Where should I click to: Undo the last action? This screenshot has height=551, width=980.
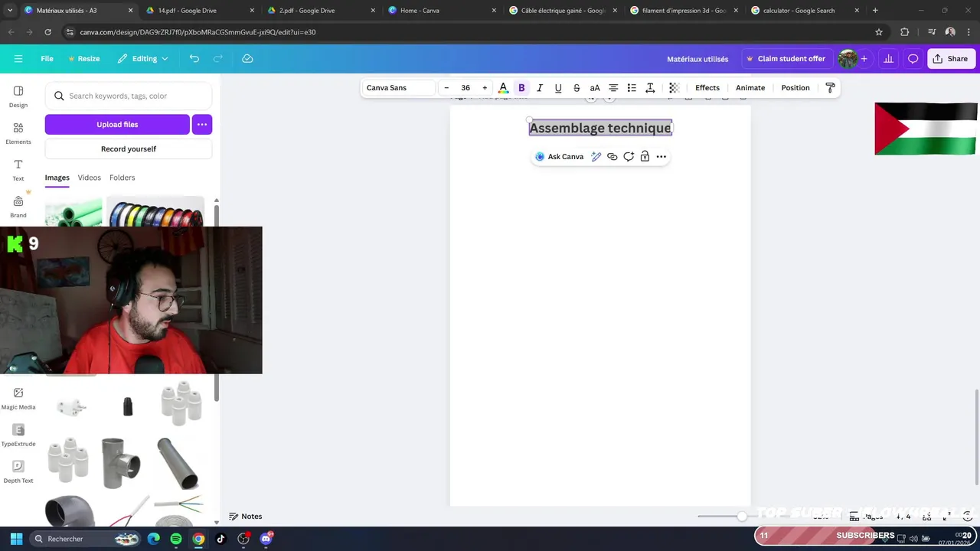(194, 59)
